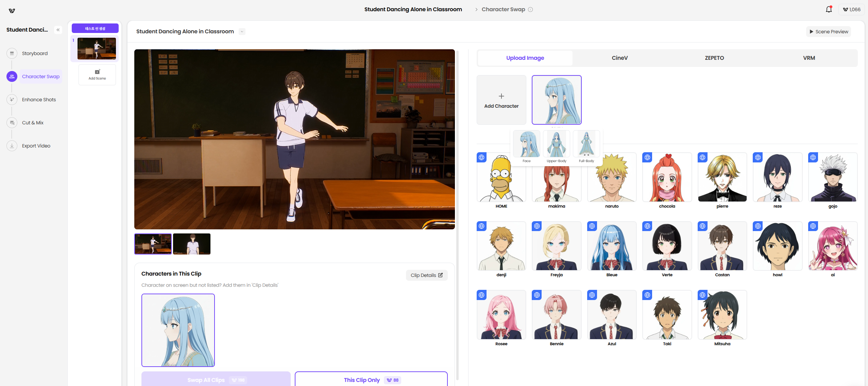Click the Cut & Mix step icon

tap(12, 123)
